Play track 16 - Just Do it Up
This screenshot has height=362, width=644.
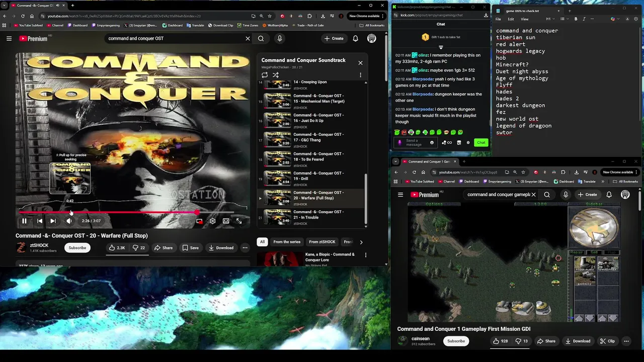pyautogui.click(x=309, y=120)
